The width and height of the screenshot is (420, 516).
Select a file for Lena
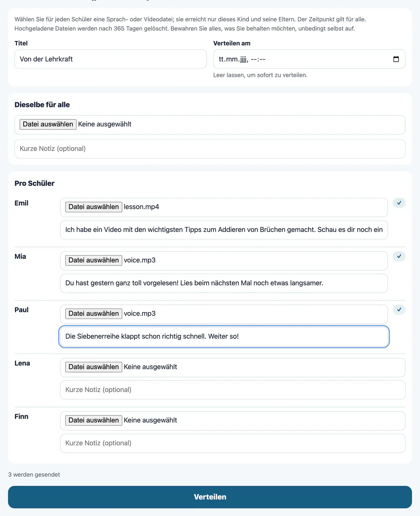point(94,367)
